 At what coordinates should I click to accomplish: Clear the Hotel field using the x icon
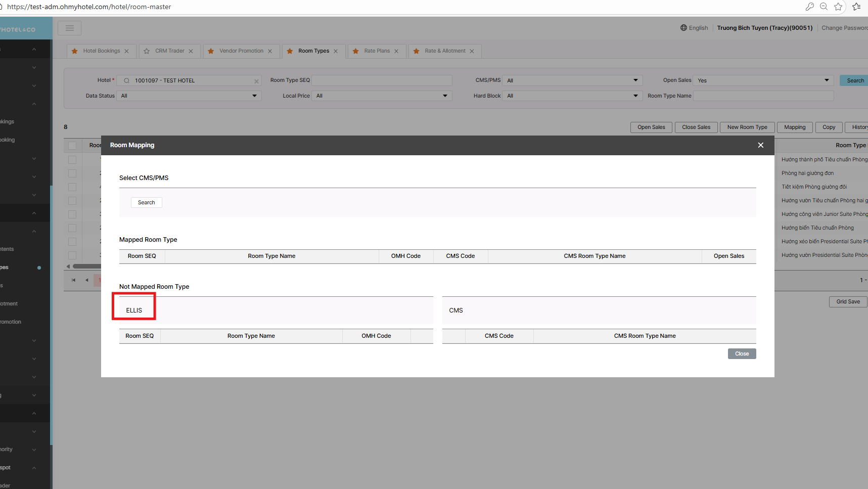[x=256, y=81]
